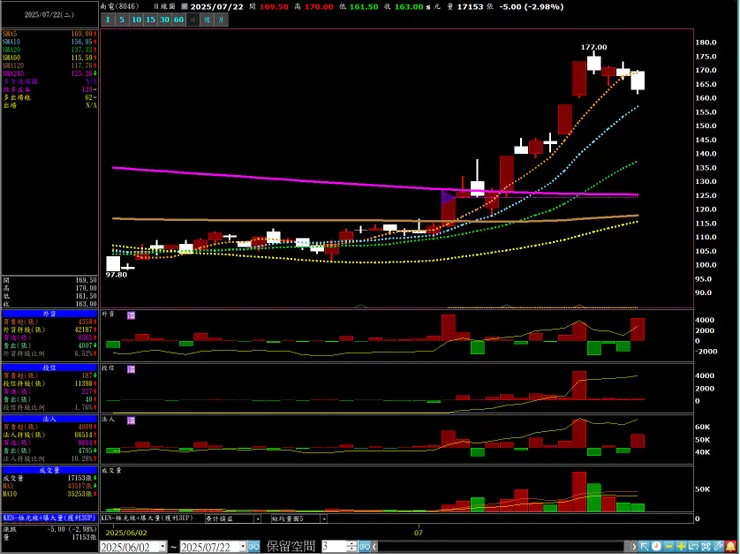Click the SMA60 legend row
Screen dimensions: 740x554
click(x=50, y=58)
